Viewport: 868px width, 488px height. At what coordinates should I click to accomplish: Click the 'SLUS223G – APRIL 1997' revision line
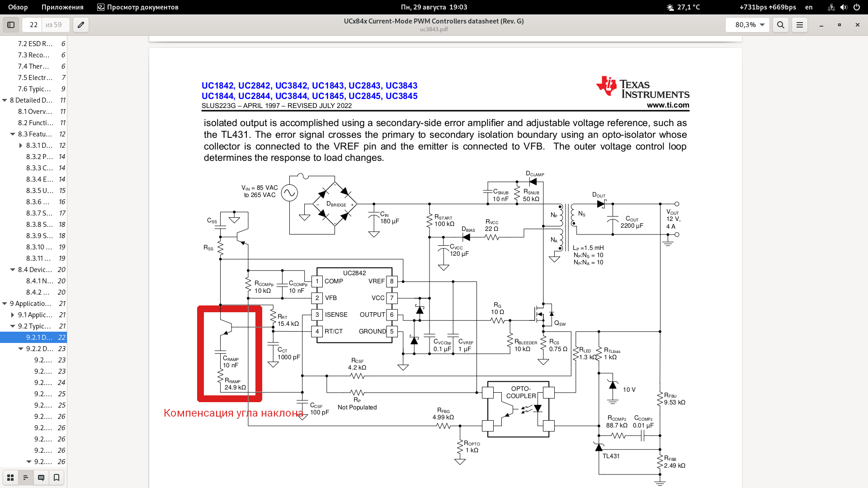[x=276, y=106]
